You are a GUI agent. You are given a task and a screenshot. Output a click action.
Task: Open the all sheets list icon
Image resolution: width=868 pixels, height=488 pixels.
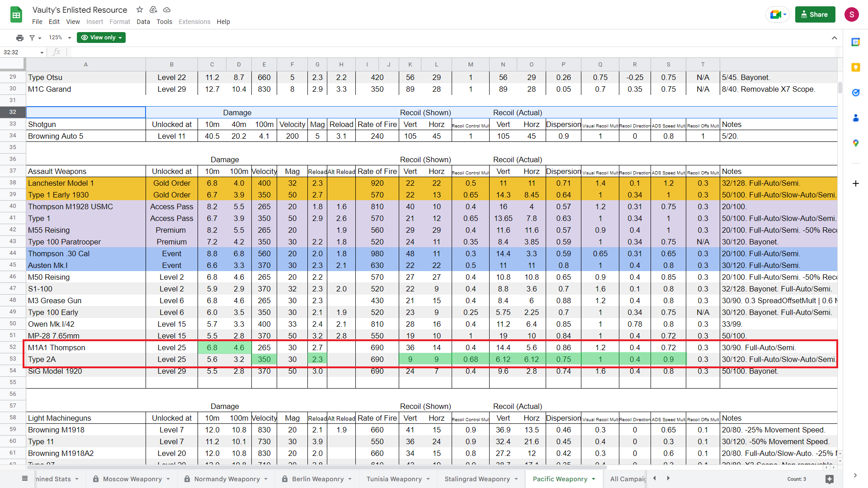25,479
